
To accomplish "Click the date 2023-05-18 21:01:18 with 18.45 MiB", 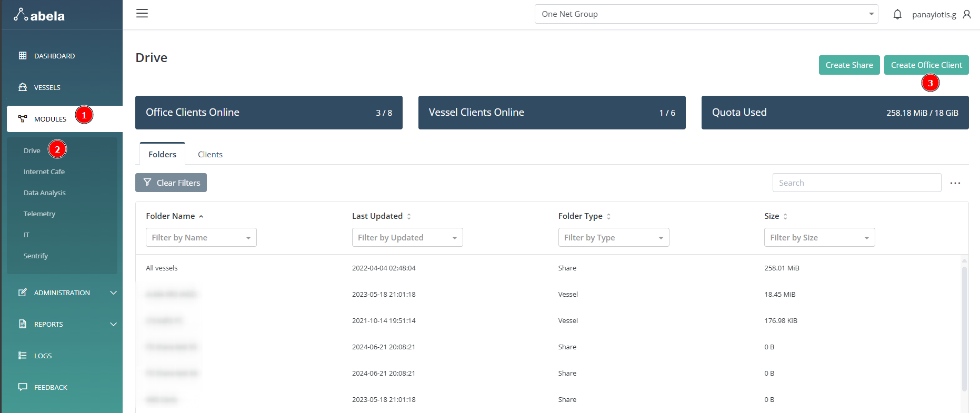I will click(384, 294).
